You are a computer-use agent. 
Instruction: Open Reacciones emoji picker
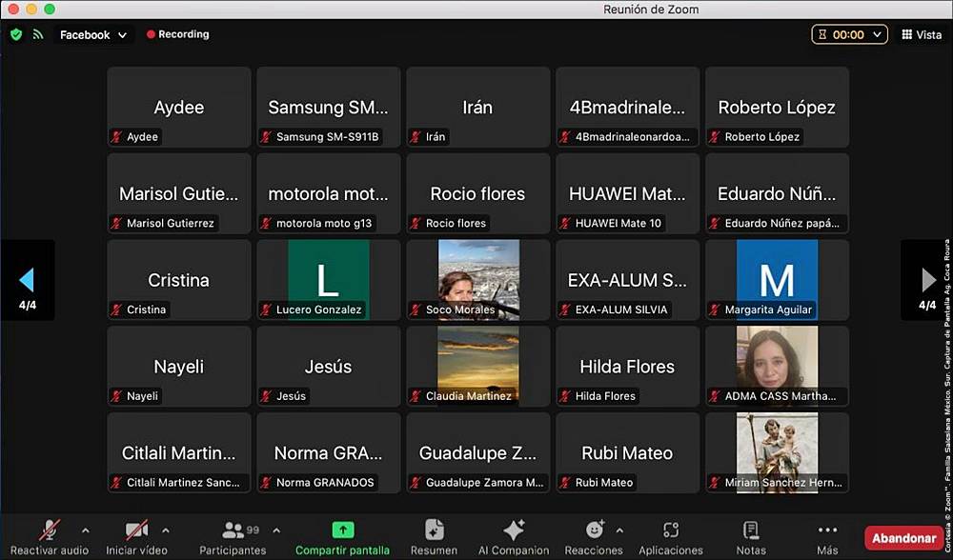[x=594, y=537]
